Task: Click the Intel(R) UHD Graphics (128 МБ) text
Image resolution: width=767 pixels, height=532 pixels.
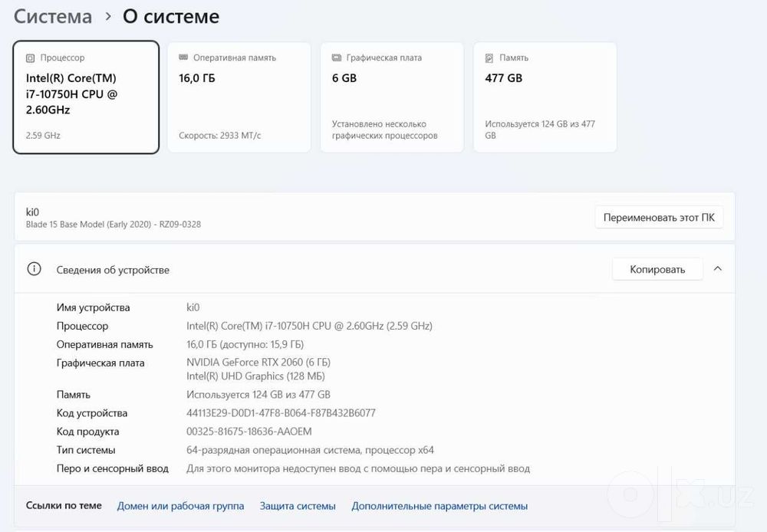Action: pyautogui.click(x=255, y=376)
